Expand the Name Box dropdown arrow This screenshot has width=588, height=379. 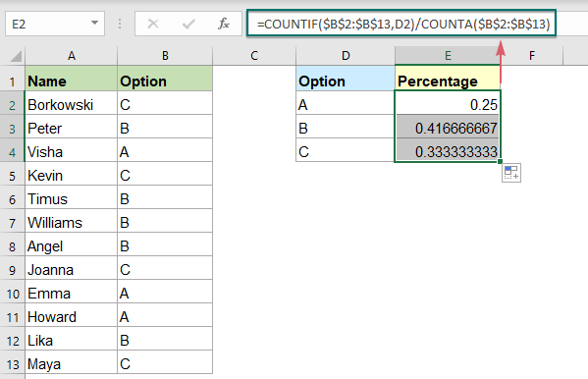[x=94, y=24]
